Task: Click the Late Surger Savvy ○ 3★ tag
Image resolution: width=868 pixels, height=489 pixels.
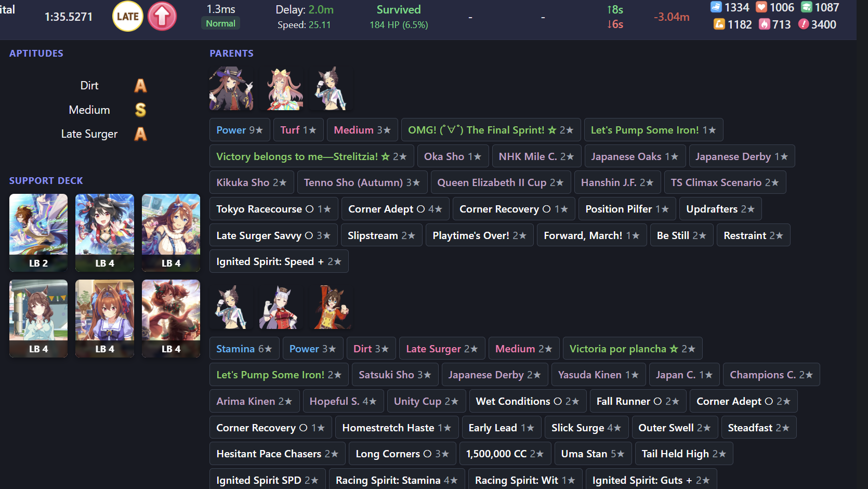Action: coord(273,235)
